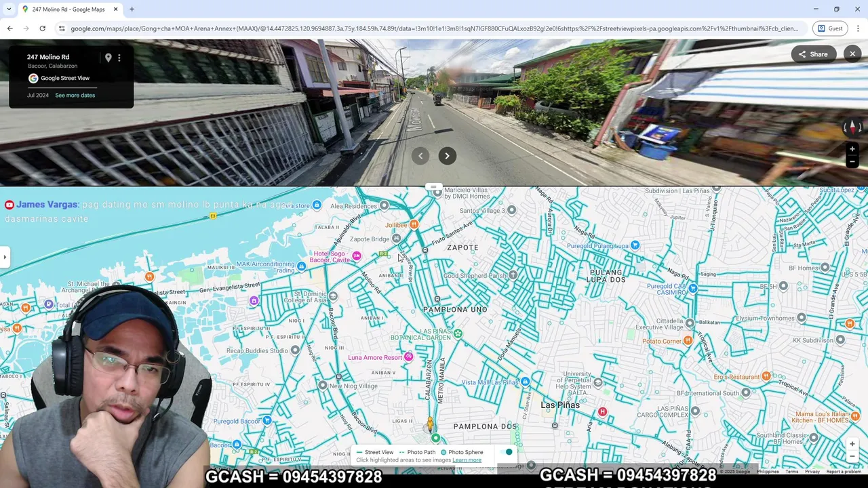Open site information icon in address bar
Screen dimensions: 868x488
[62, 28]
